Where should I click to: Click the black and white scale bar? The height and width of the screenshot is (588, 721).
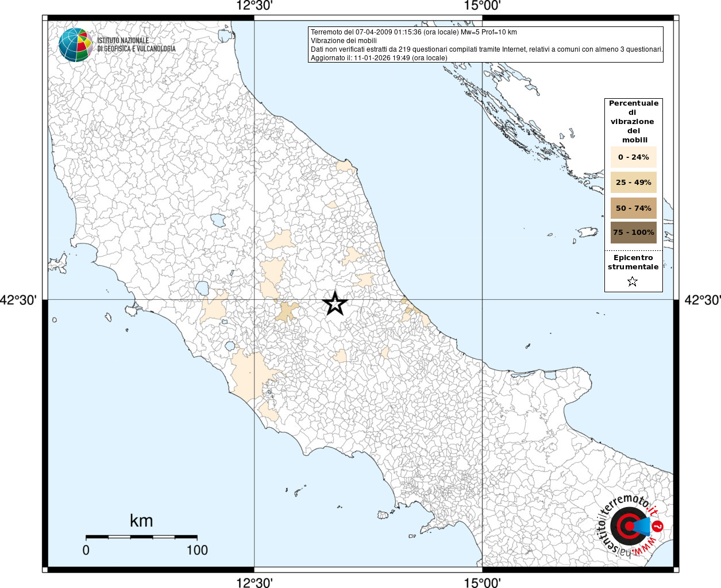click(x=141, y=537)
